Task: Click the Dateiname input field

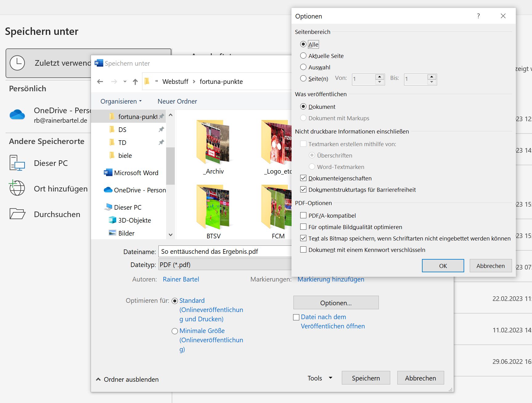Action: (x=225, y=252)
